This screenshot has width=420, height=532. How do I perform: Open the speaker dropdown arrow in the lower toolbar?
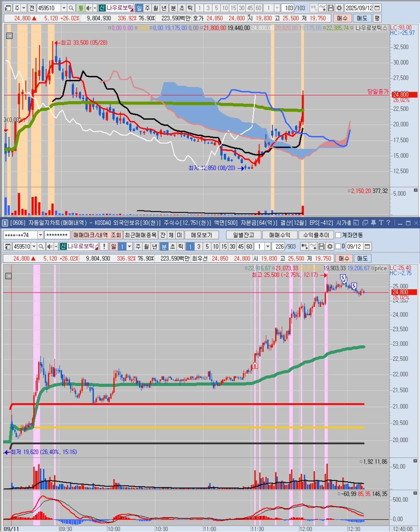pyautogui.click(x=56, y=246)
